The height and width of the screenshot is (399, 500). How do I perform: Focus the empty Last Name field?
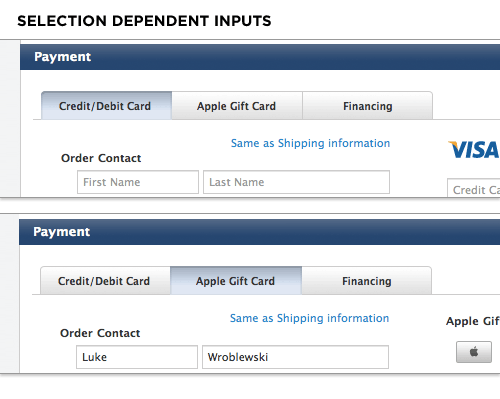(x=296, y=182)
